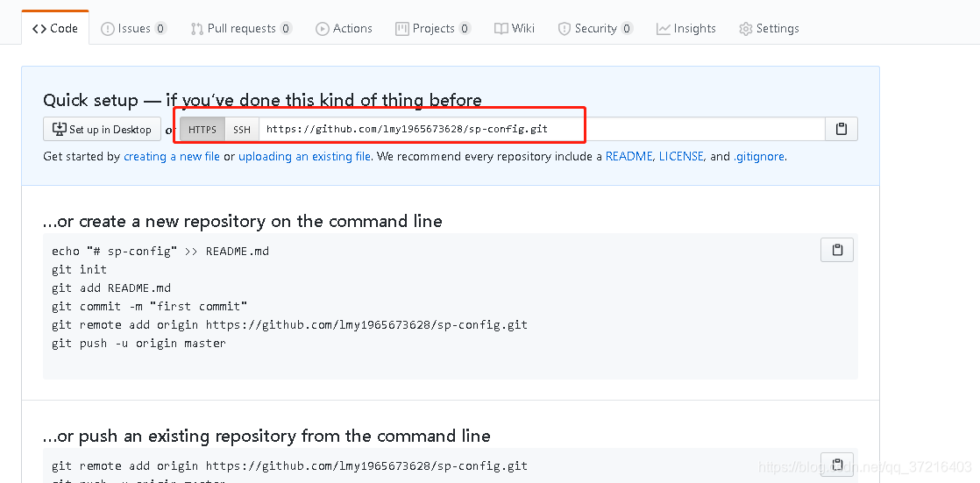
Task: Click the repository URL text field
Action: pyautogui.click(x=542, y=130)
